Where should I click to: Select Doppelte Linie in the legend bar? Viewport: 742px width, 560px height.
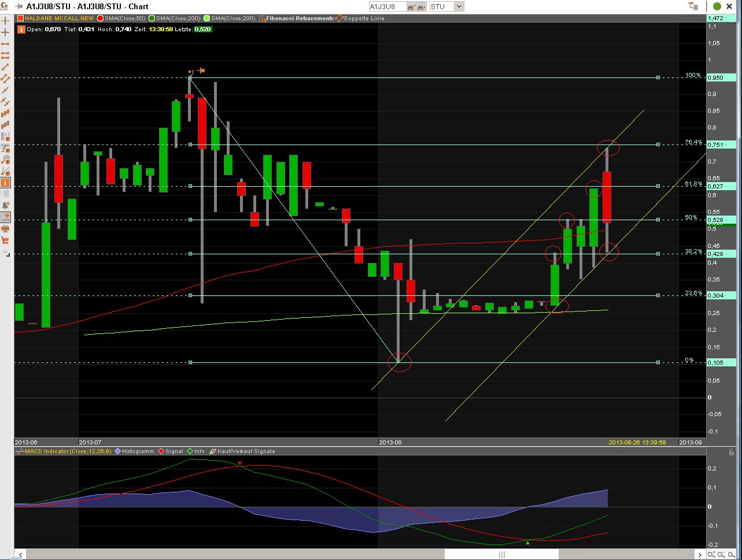tap(360, 18)
